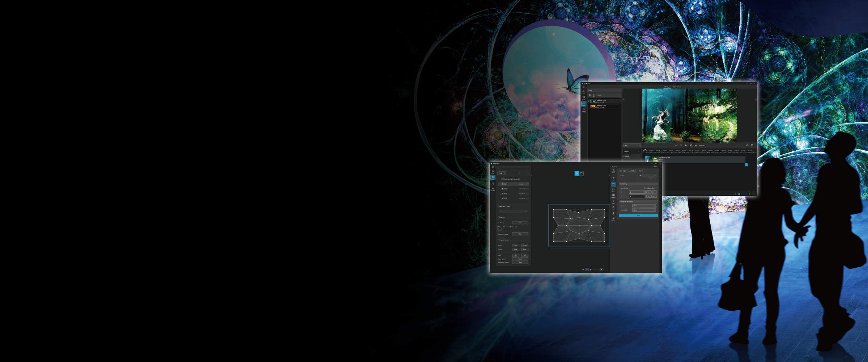Collapse the Projector Control section
This screenshot has height=362, width=868.
click(498, 240)
